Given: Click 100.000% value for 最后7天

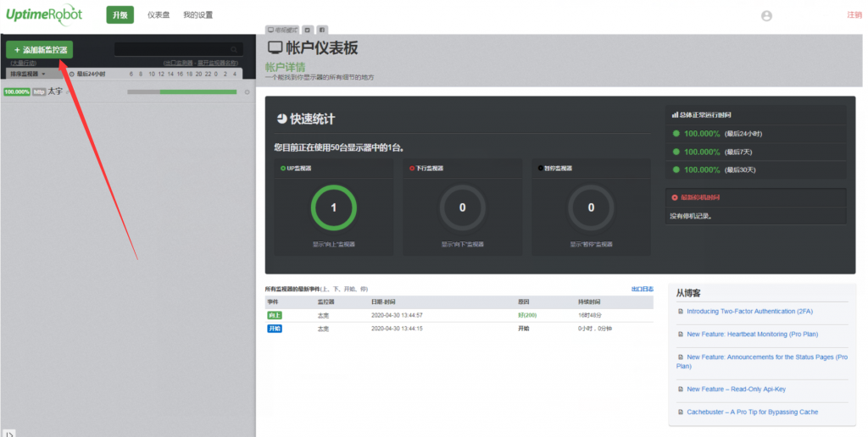Looking at the screenshot, I should [x=701, y=152].
